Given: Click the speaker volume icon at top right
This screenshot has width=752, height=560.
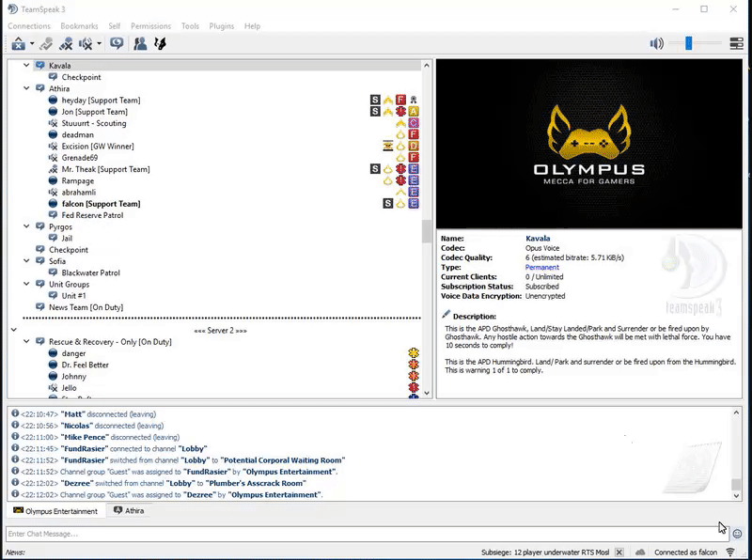Looking at the screenshot, I should click(656, 43).
